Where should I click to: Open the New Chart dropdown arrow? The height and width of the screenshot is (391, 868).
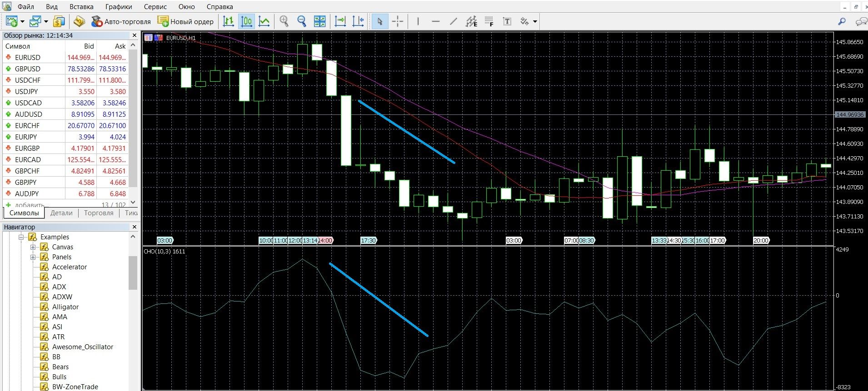(x=22, y=21)
